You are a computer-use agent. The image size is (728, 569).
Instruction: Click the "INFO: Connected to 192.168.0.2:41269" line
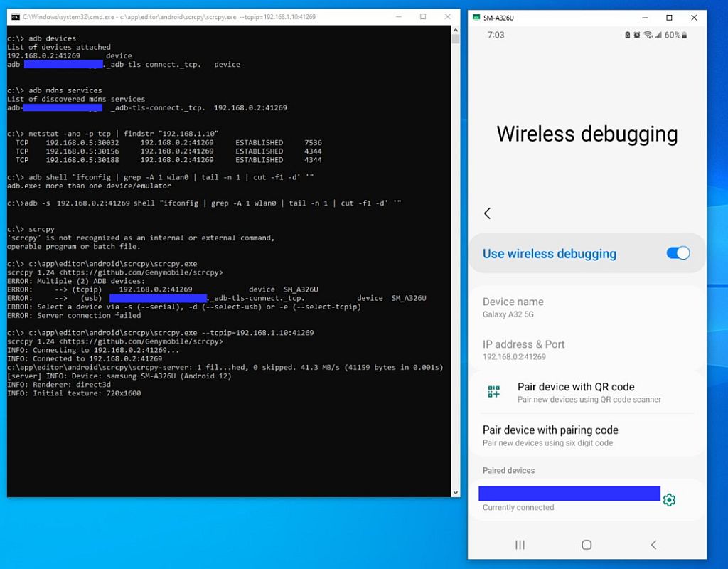coord(85,358)
